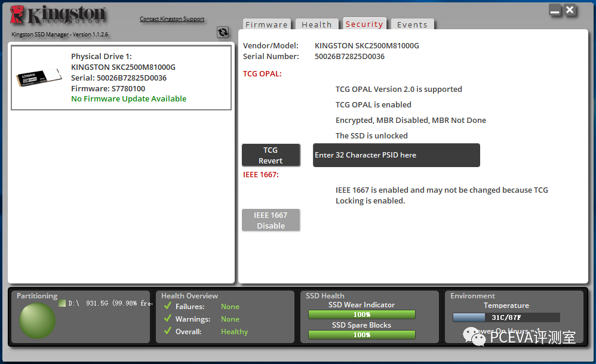This screenshot has width=596, height=364.
Task: Click the 'Partitioning' panel heading
Action: point(37,295)
